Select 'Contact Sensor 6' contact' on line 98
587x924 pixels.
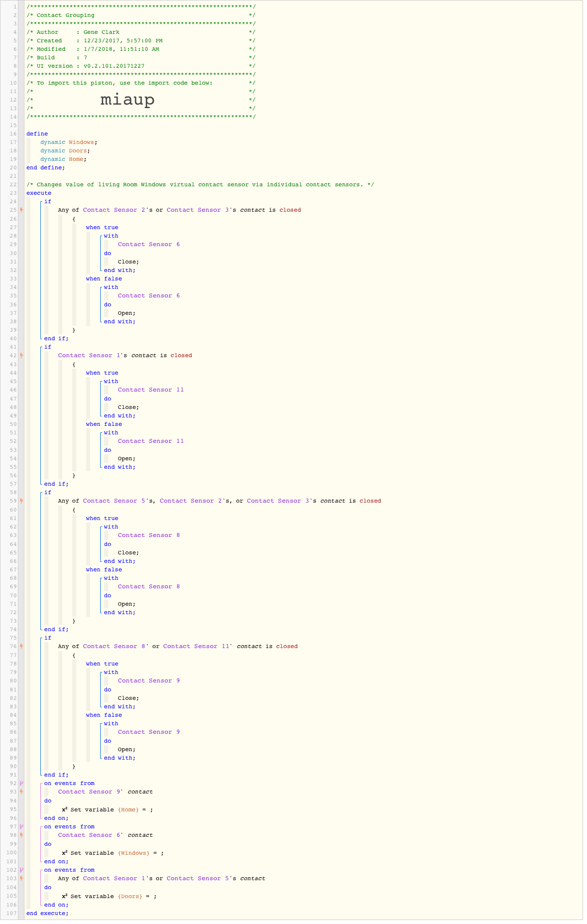(x=106, y=835)
